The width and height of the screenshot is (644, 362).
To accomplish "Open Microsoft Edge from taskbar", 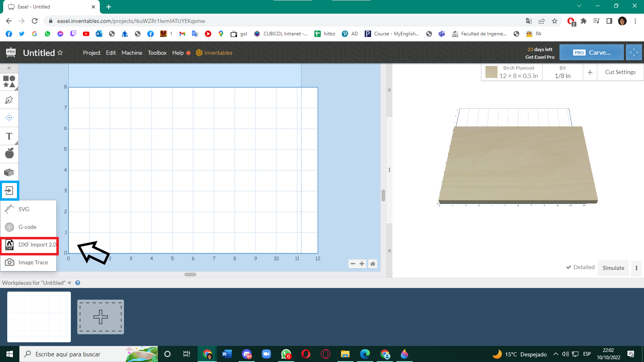I will click(365, 354).
